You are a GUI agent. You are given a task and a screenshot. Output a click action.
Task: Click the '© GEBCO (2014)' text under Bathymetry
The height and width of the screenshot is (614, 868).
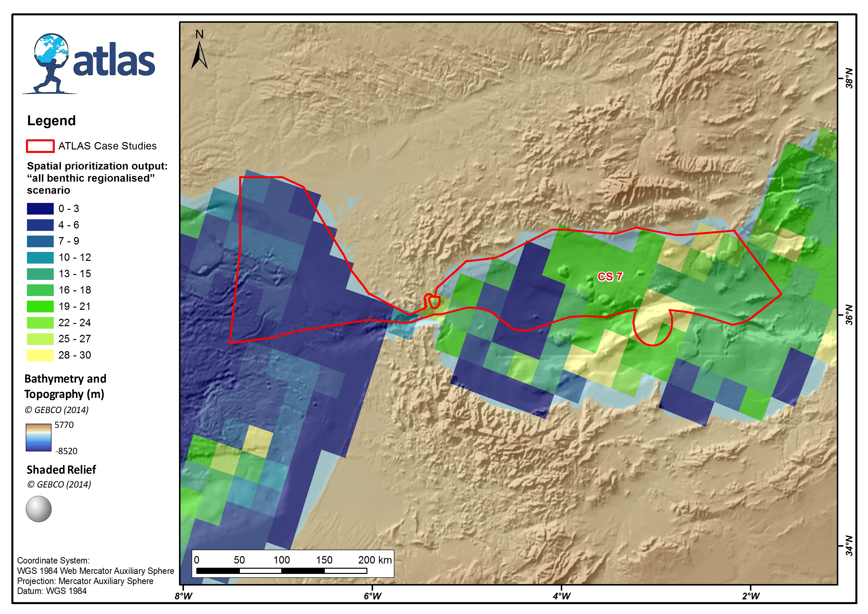[x=57, y=410]
